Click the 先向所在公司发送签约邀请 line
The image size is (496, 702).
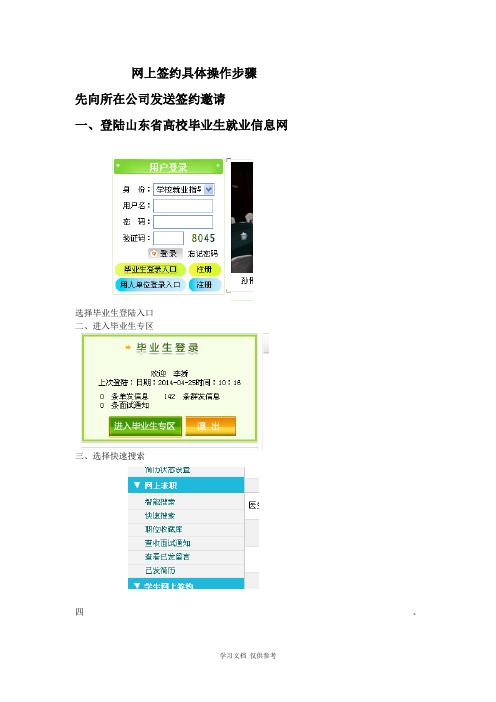[150, 99]
